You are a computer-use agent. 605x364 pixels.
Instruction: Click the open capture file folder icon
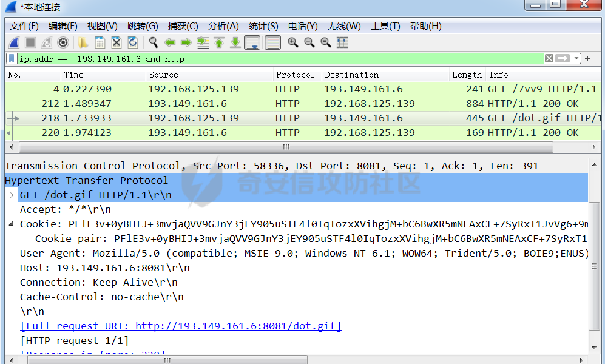coord(83,42)
